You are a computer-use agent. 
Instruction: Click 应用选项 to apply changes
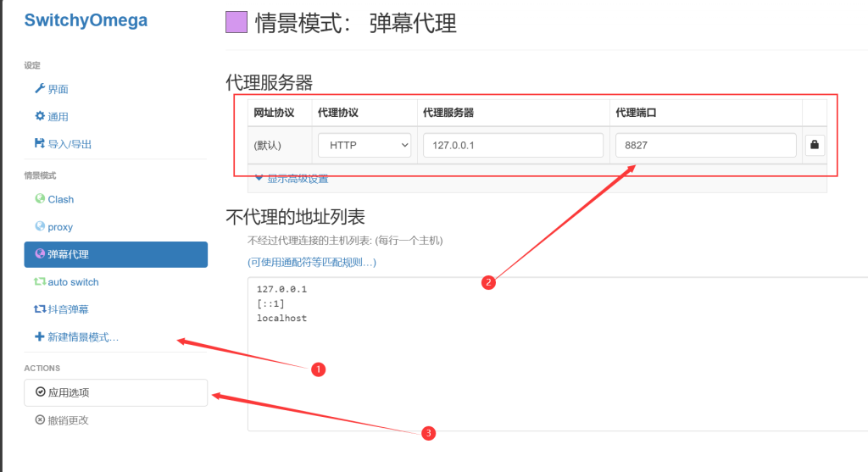115,392
